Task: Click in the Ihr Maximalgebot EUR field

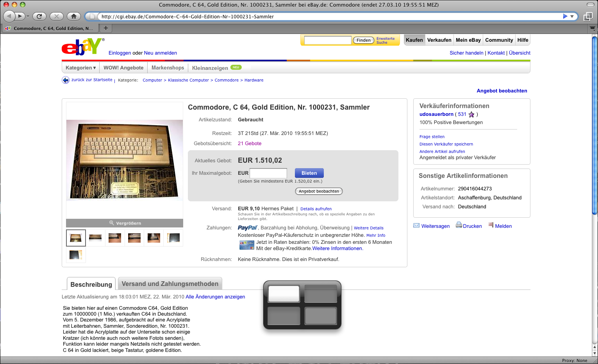Action: tap(268, 173)
